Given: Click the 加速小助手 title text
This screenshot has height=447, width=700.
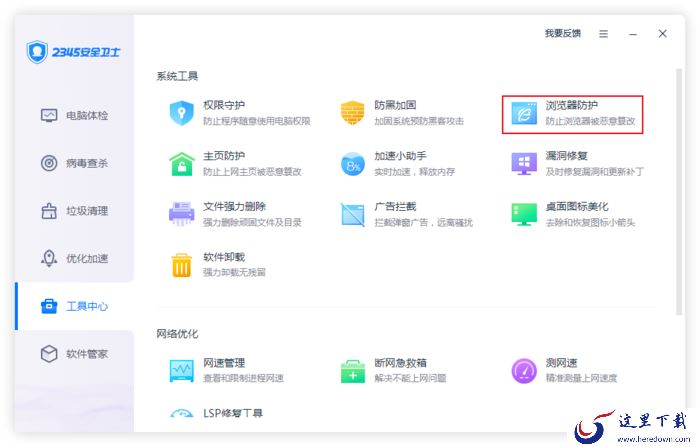Looking at the screenshot, I should pos(400,156).
